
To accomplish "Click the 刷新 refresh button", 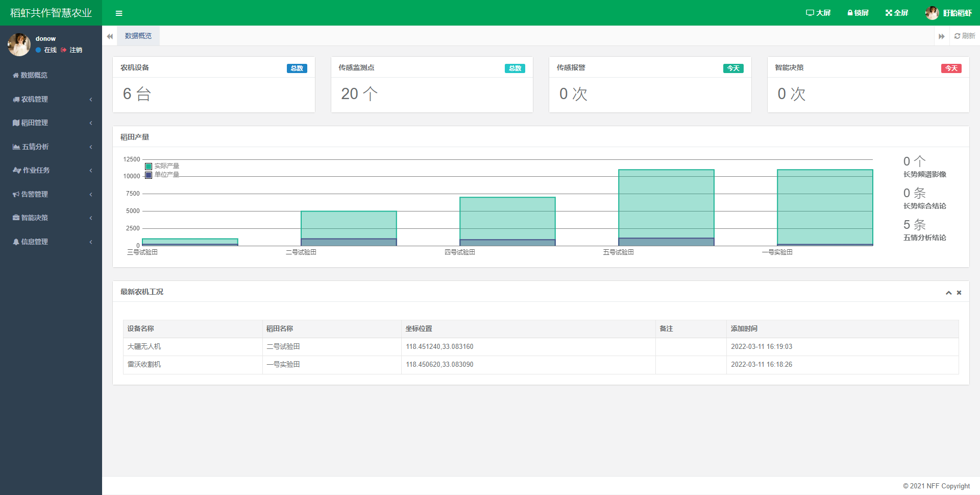I will (964, 36).
